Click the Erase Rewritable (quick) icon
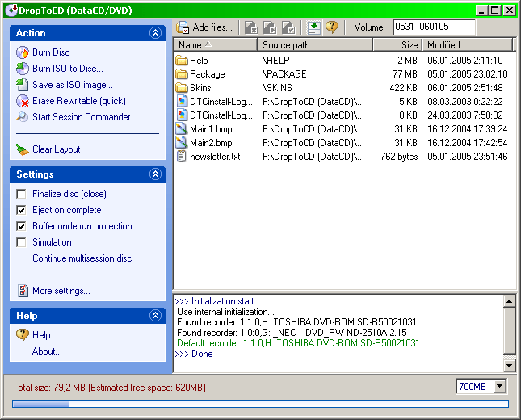The image size is (521, 420). pos(23,101)
